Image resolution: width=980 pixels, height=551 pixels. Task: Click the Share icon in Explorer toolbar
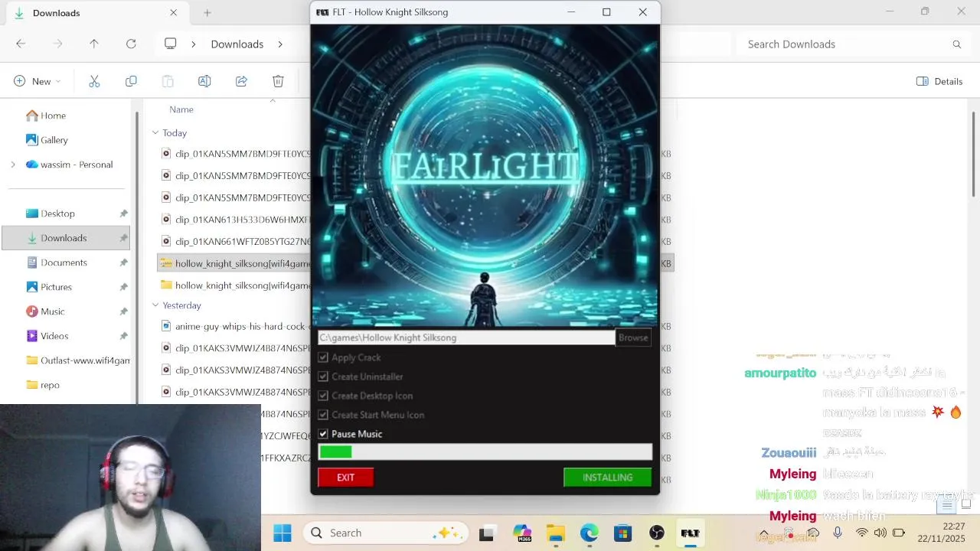[241, 81]
